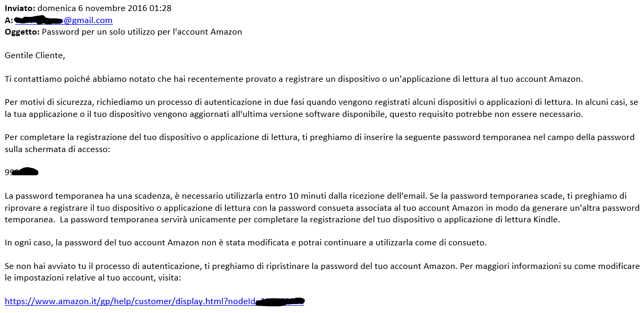Click the bold 'Inviato:' label
The width and height of the screenshot is (644, 313).
pos(20,8)
